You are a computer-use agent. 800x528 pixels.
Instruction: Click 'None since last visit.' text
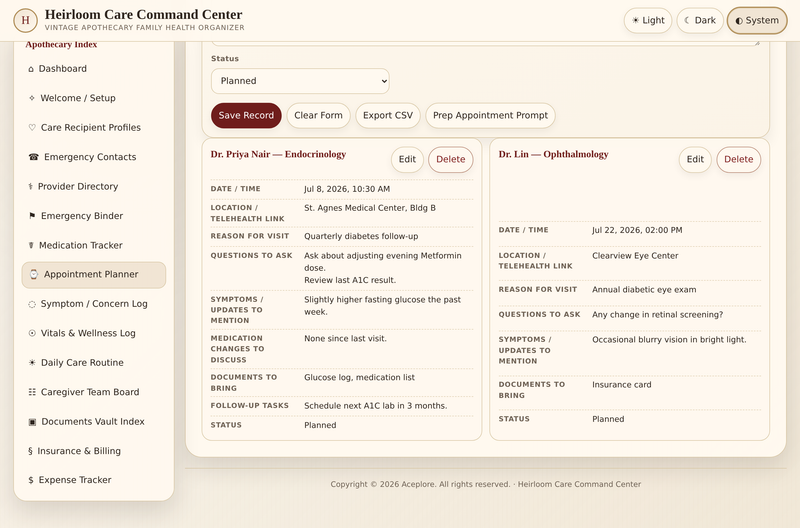[x=345, y=339]
